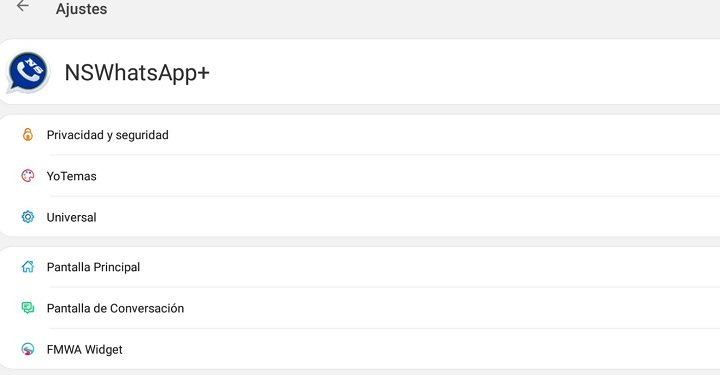
Task: Open the YoTemas menu entry
Action: point(360,176)
